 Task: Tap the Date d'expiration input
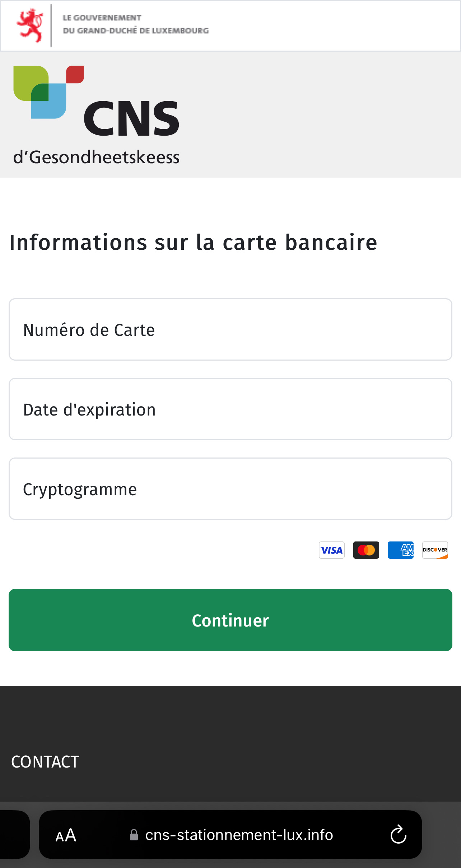(x=230, y=409)
